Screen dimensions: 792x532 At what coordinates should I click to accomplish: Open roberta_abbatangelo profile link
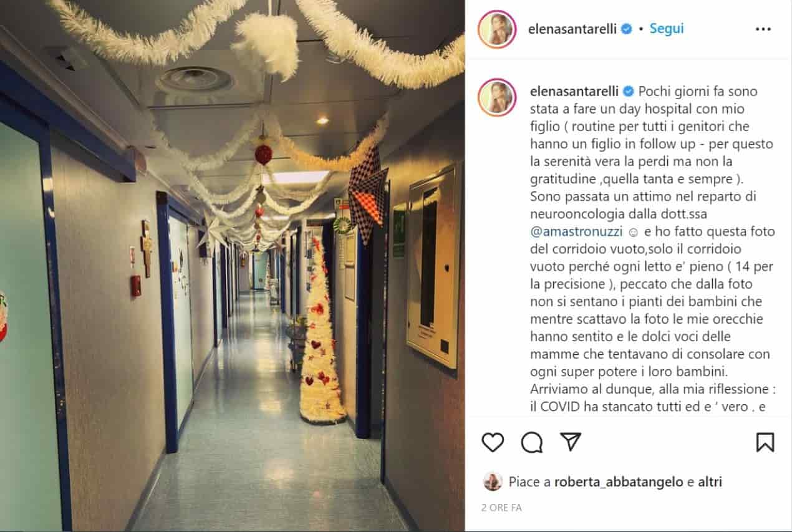coord(619,481)
